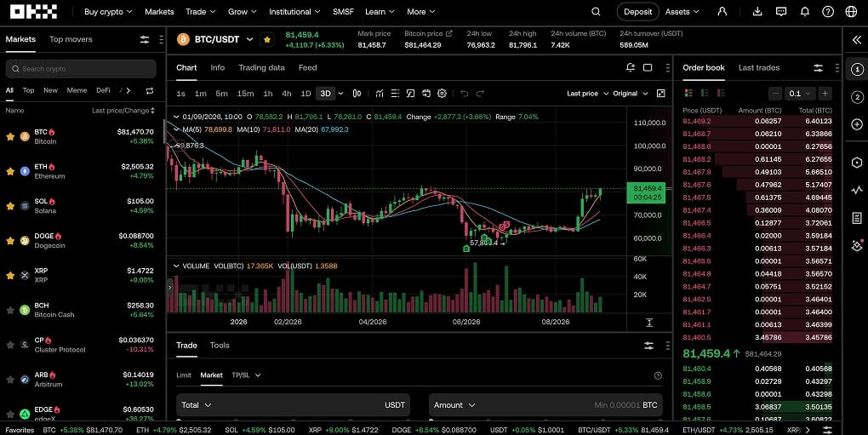Open the chart indicators icon

[x=380, y=94]
